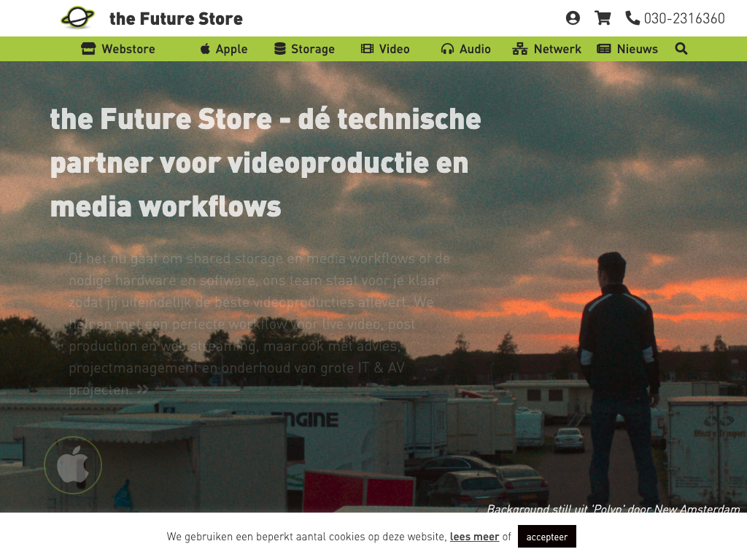Open the shopping cart icon
The width and height of the screenshot is (747, 560).
pyautogui.click(x=603, y=18)
